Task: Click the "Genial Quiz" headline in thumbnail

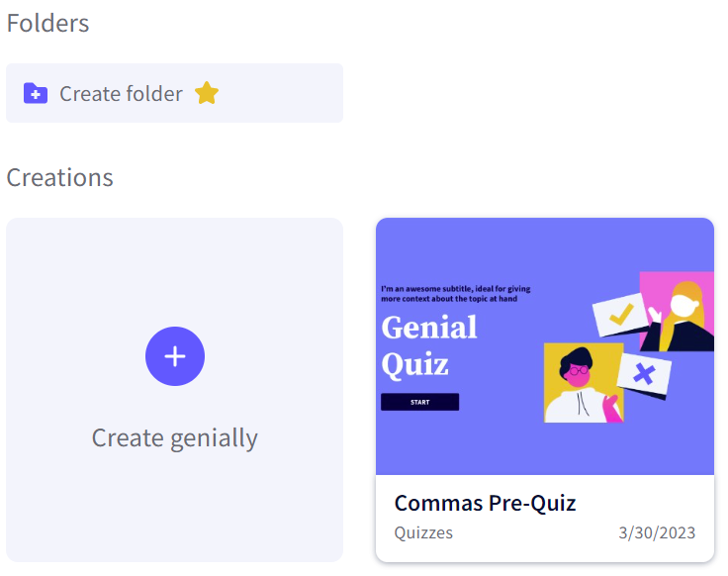Action: [429, 345]
